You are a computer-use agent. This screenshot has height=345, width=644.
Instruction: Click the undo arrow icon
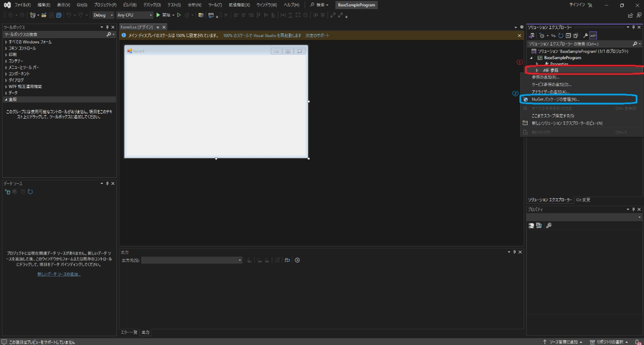(69, 15)
